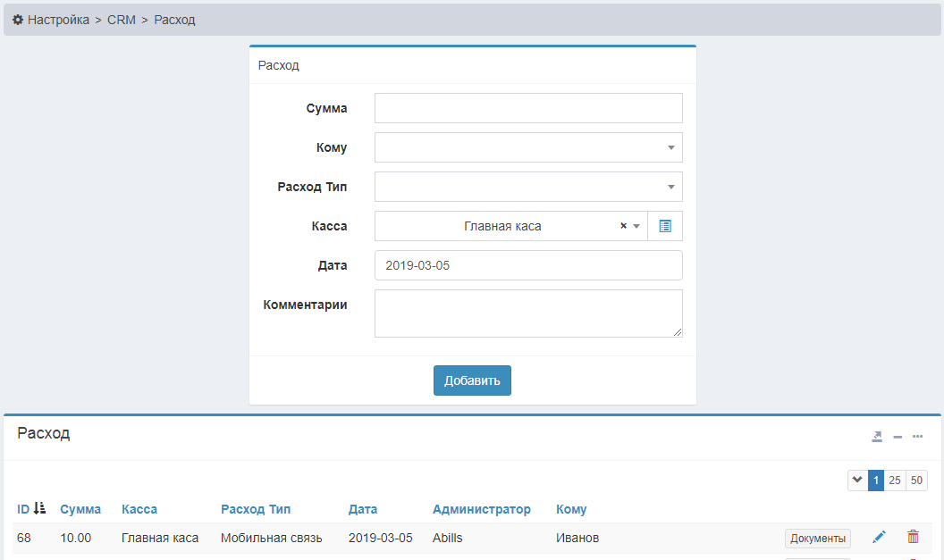
Task: Expand the Кому dropdown
Action: [670, 147]
